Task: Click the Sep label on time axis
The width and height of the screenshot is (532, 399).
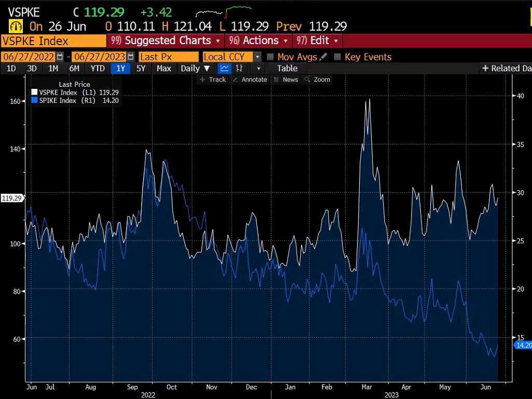Action: [132, 387]
